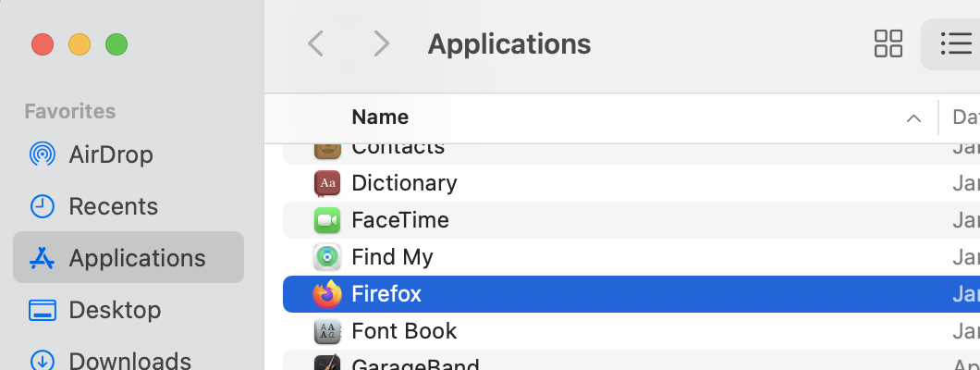
Task: Select the Contacts row
Action: tap(631, 154)
